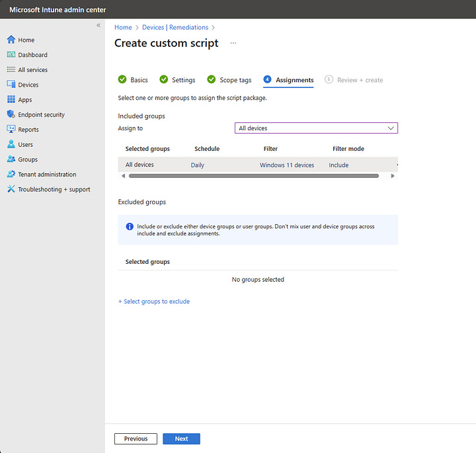Open Troubleshooting + support menu item
This screenshot has width=476, height=453.
[54, 189]
